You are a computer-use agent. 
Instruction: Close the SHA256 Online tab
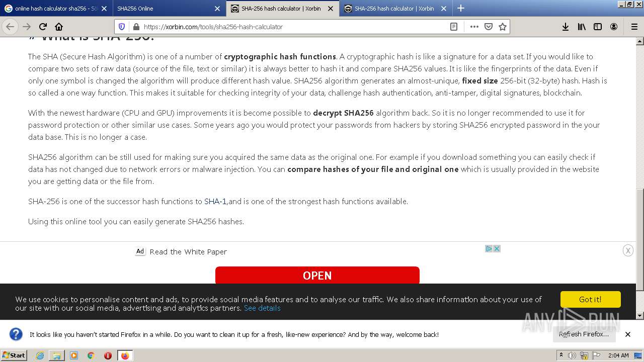[217, 9]
